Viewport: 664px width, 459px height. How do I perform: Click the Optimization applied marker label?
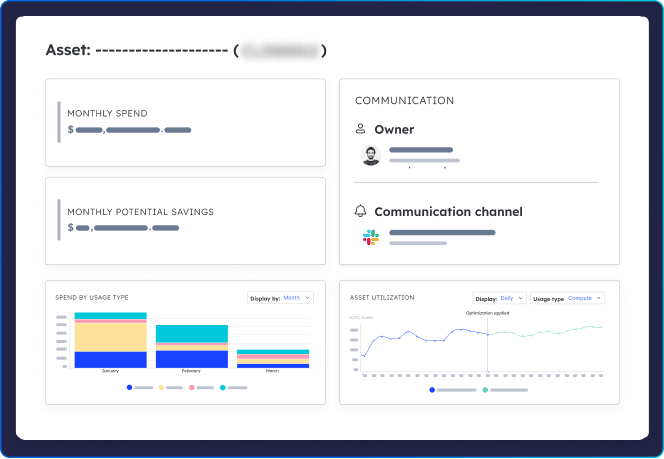[487, 313]
